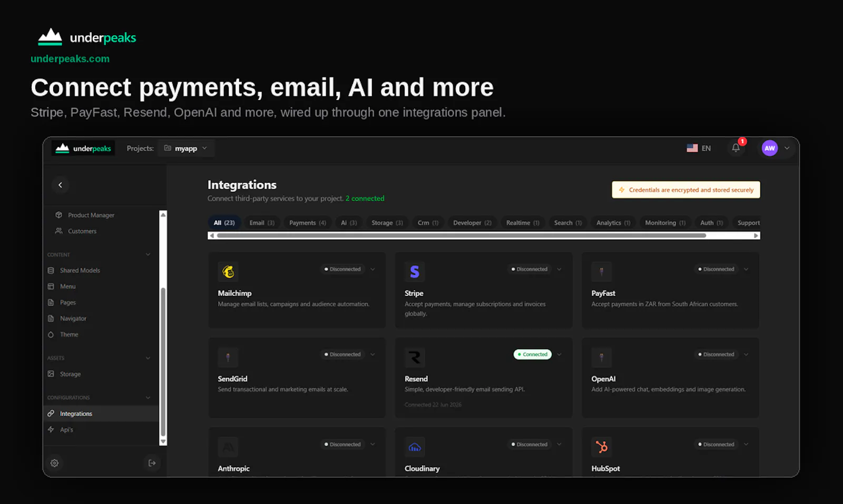
Task: Open the user menu chevron beside avatar
Action: [787, 148]
